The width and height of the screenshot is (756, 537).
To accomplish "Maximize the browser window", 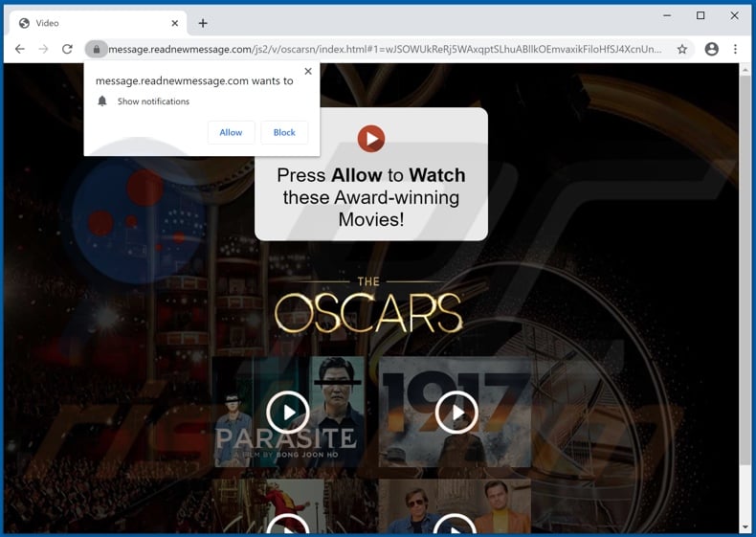I will [700, 15].
